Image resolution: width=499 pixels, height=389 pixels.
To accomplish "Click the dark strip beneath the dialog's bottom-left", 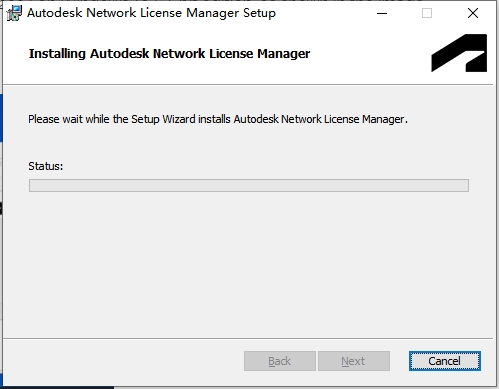I will point(57,388).
